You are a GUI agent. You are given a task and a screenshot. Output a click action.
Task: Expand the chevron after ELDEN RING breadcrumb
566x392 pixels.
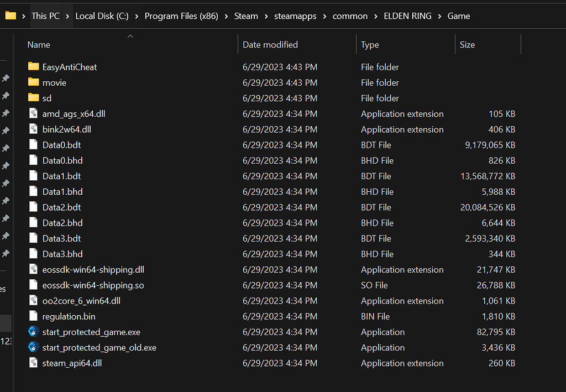coord(439,16)
